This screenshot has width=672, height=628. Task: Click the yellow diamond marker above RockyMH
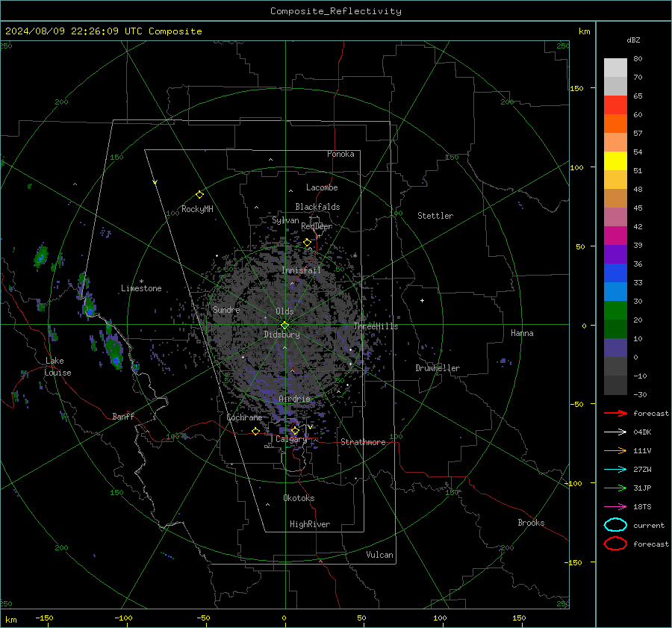point(199,195)
